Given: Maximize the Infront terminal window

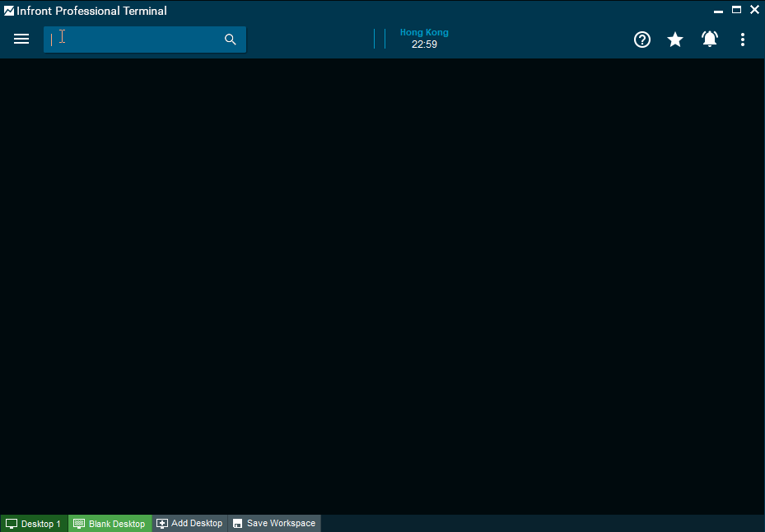Looking at the screenshot, I should [737, 10].
